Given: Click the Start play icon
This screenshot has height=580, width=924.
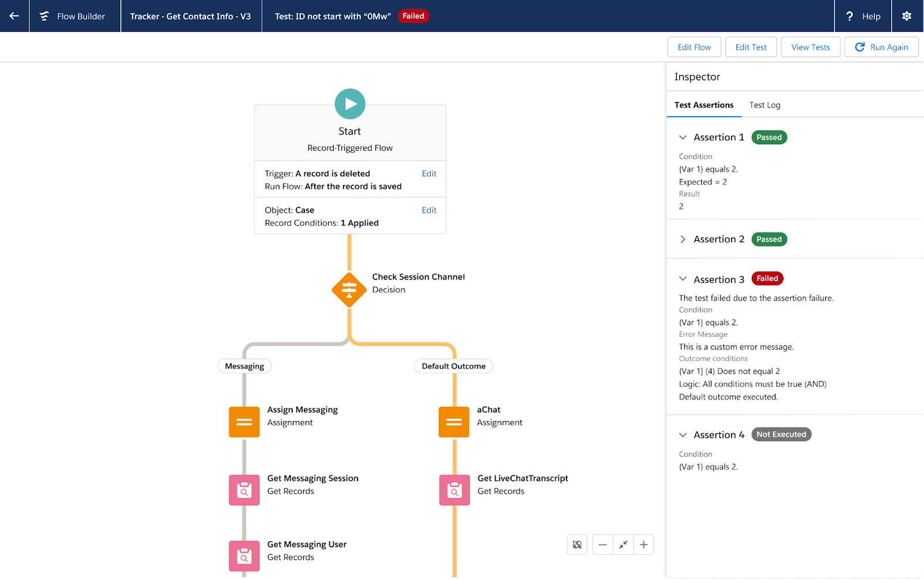Looking at the screenshot, I should (350, 104).
